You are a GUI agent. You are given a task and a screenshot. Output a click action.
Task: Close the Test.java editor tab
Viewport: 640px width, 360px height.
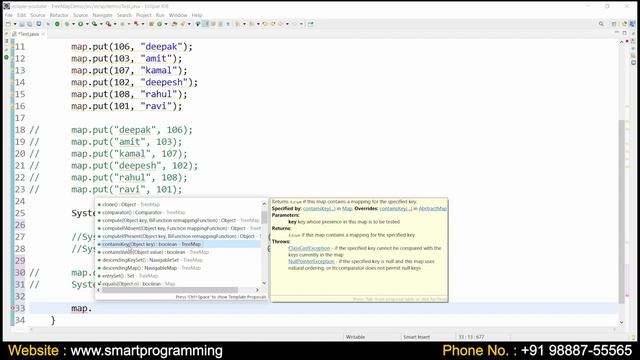tap(43, 34)
